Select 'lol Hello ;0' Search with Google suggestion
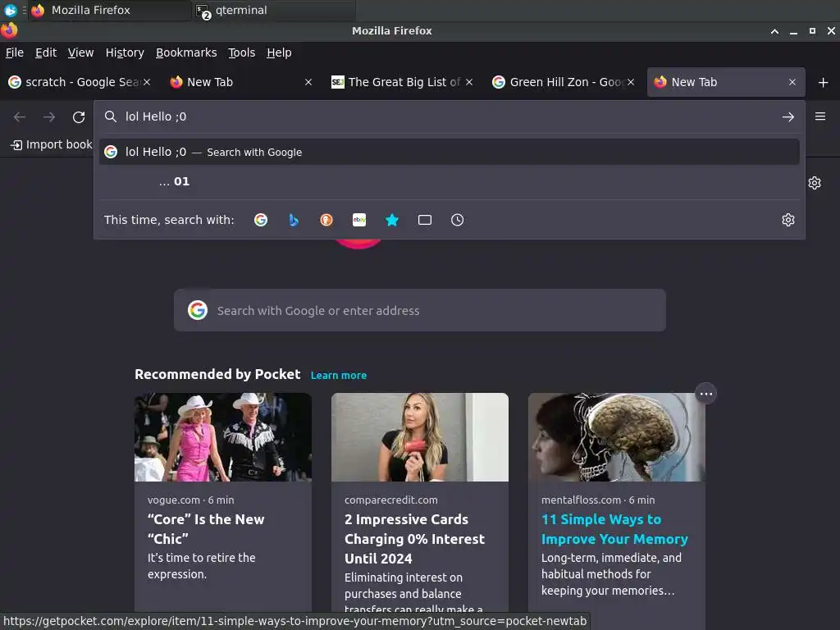Viewport: 840px width, 630px height. [x=449, y=152]
